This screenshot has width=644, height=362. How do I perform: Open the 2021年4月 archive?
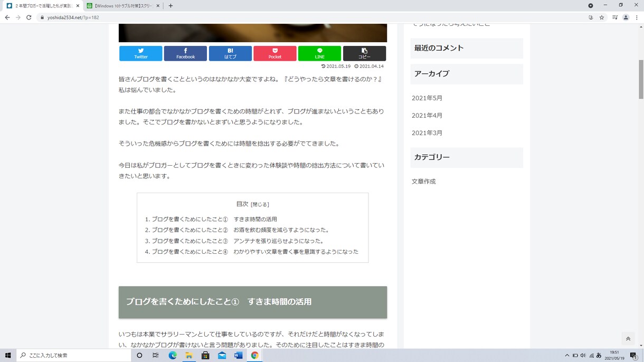click(427, 116)
